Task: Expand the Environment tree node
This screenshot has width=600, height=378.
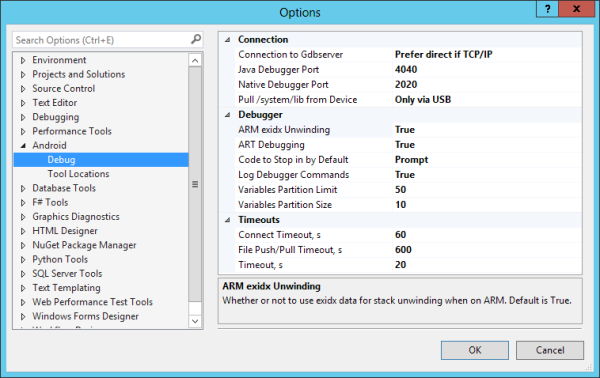Action: coord(23,60)
